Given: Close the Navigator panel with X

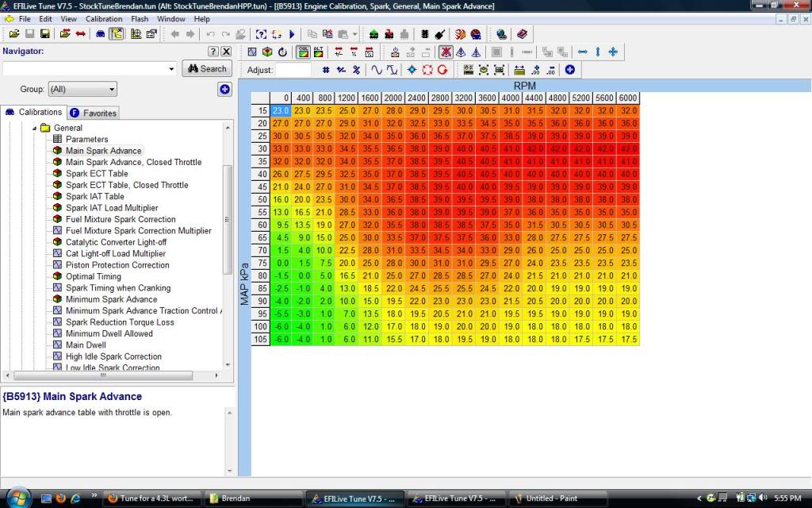Looking at the screenshot, I should (x=226, y=52).
